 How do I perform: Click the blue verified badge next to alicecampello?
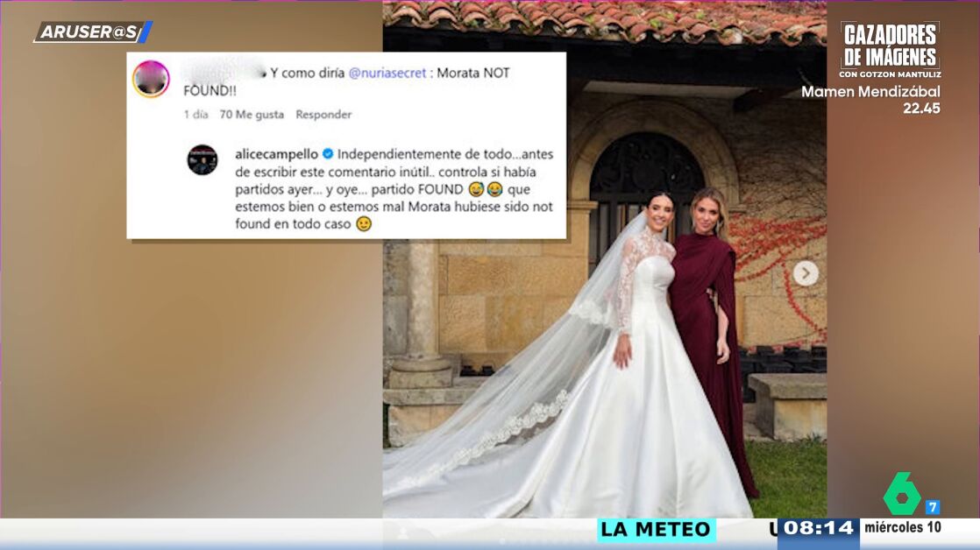point(328,153)
